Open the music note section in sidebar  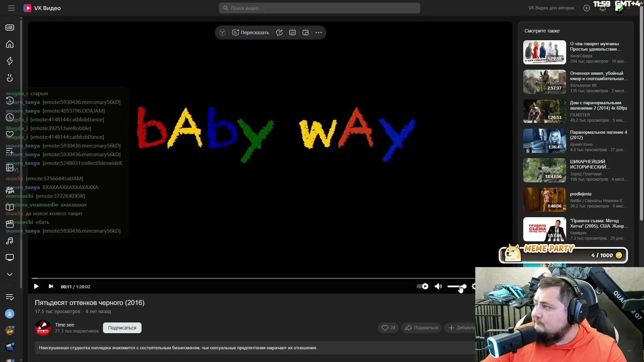(x=10, y=241)
